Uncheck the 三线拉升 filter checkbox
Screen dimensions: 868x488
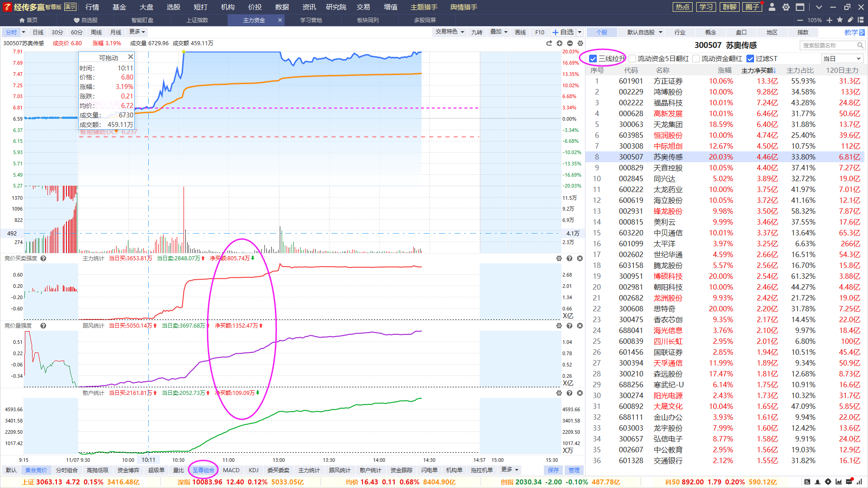593,59
